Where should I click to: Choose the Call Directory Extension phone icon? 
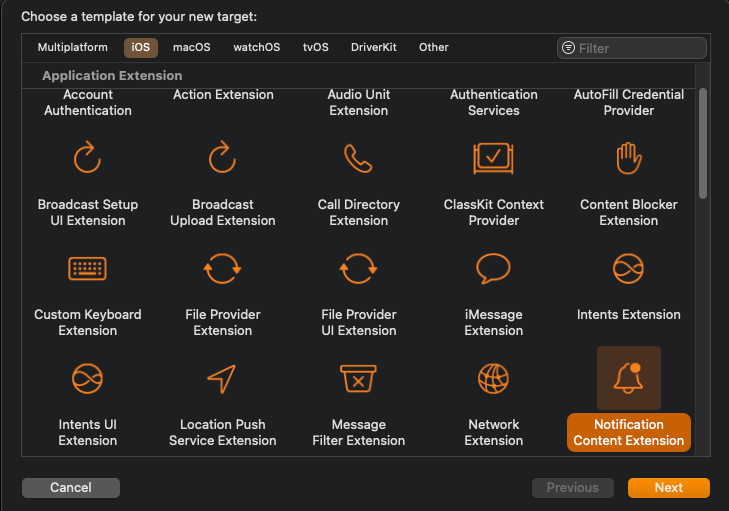coord(358,158)
